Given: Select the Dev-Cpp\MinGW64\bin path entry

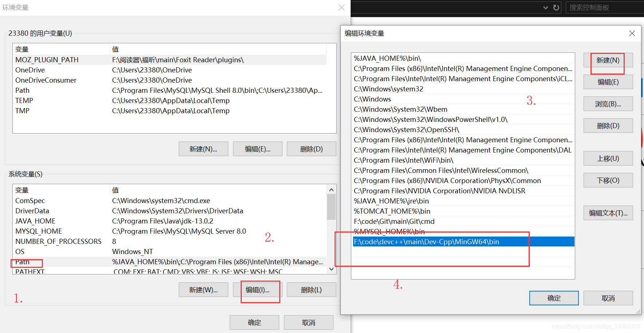Looking at the screenshot, I should [463, 242].
